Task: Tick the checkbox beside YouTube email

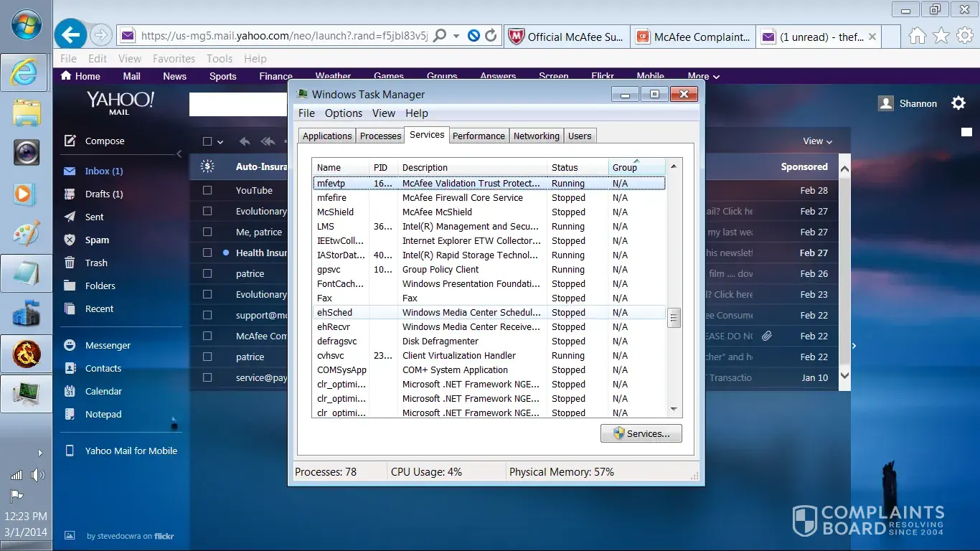Action: (207, 191)
